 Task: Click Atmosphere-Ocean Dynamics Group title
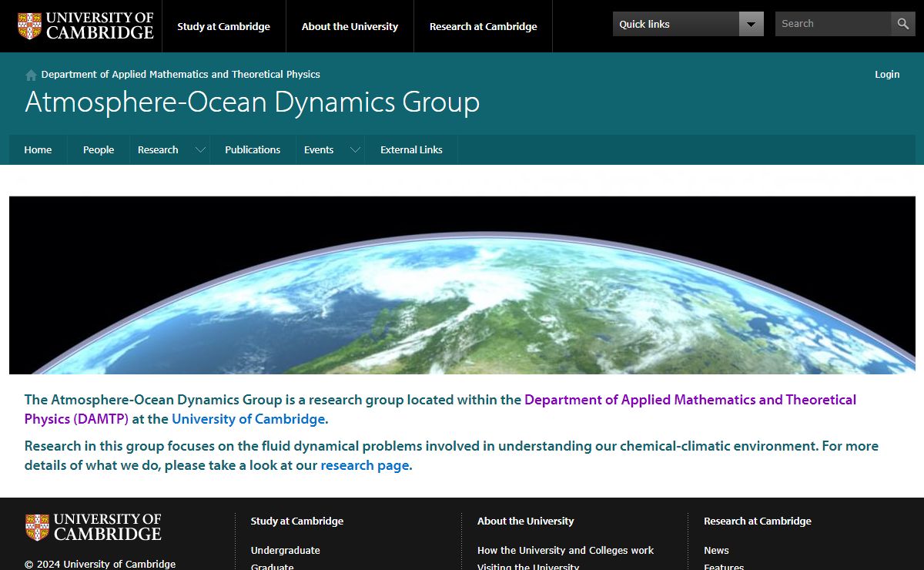(x=253, y=102)
